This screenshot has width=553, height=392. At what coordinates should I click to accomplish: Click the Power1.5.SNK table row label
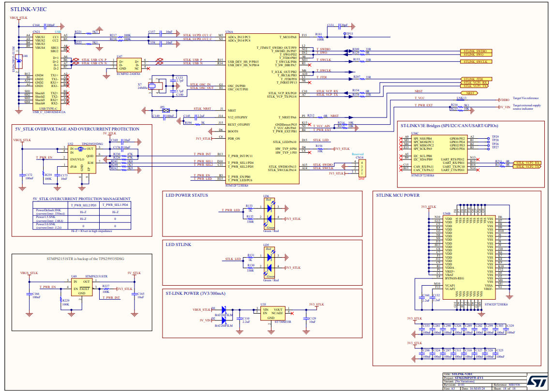46,218
